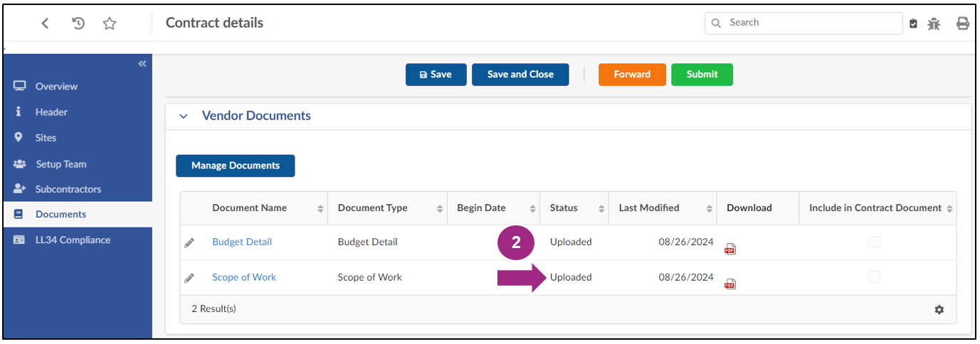The height and width of the screenshot is (344, 980).
Task: Go to LL34 Compliance section
Action: 73,240
